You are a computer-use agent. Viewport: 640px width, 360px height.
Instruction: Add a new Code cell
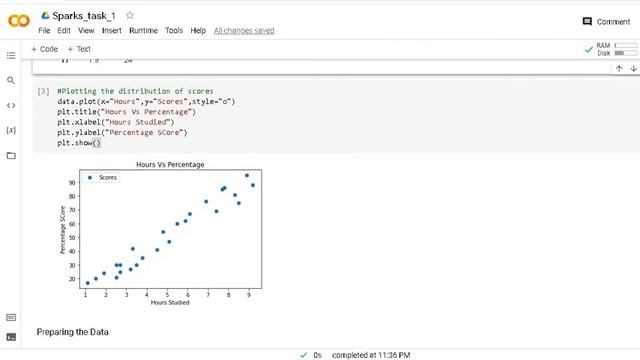[x=44, y=49]
